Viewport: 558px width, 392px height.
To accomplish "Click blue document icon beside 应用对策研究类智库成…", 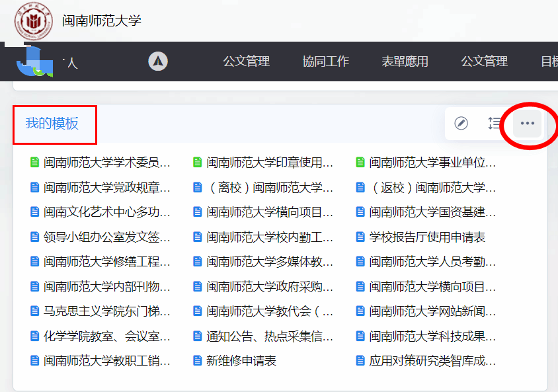I will tap(360, 361).
